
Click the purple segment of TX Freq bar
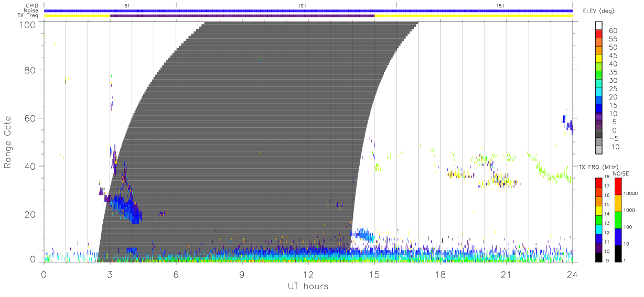click(x=242, y=16)
